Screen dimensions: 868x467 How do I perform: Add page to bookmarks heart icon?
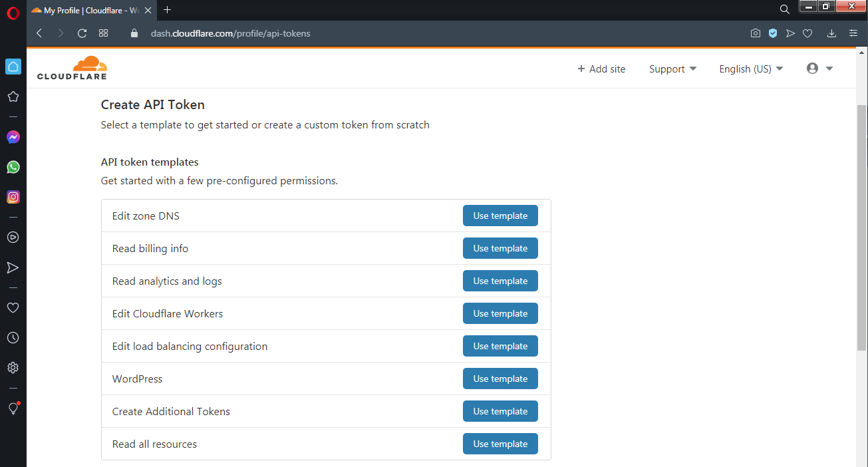tap(807, 33)
